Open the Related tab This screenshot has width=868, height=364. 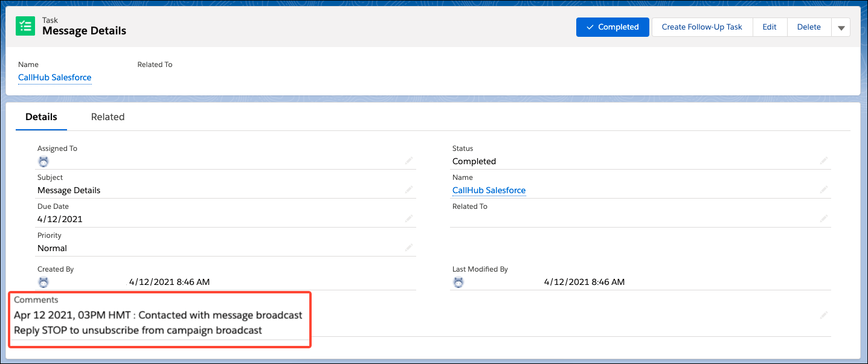pos(108,117)
